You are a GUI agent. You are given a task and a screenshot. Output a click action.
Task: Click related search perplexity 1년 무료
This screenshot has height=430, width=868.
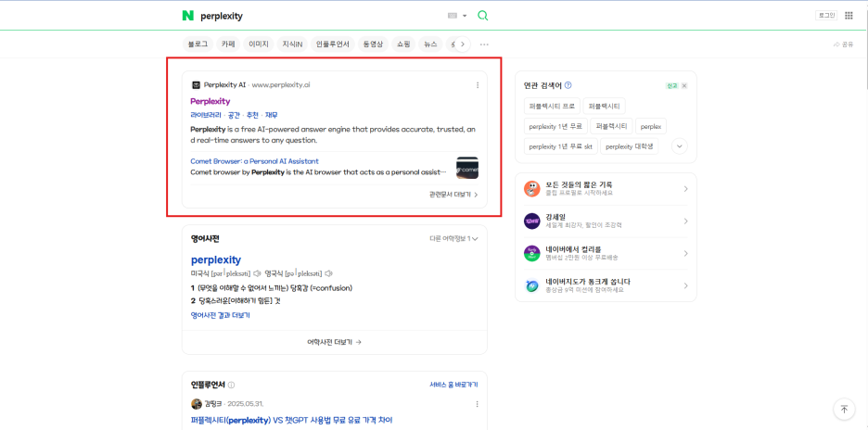[x=555, y=126]
